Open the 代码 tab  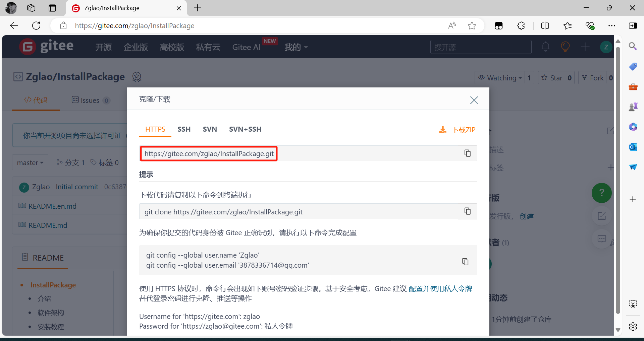click(x=36, y=100)
